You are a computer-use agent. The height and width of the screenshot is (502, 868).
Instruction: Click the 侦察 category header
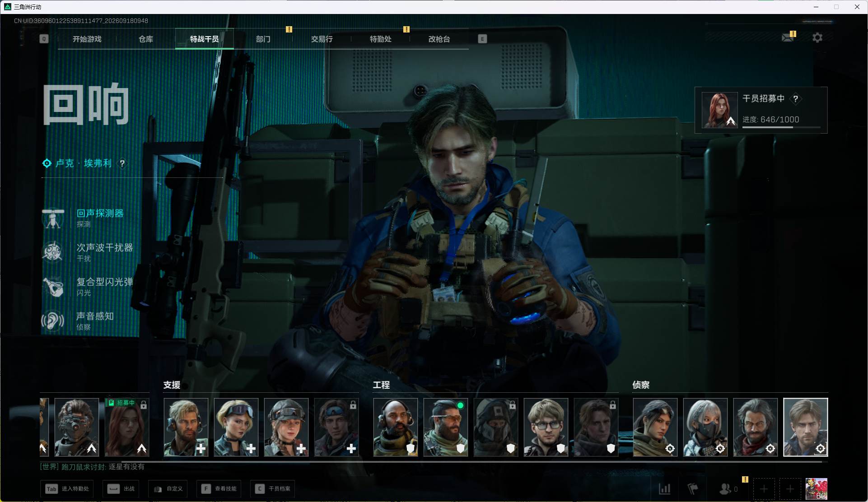641,385
